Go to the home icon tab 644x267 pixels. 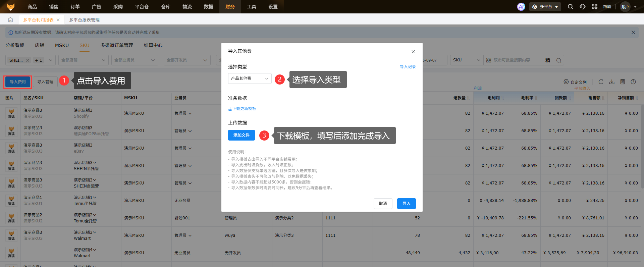point(10,20)
